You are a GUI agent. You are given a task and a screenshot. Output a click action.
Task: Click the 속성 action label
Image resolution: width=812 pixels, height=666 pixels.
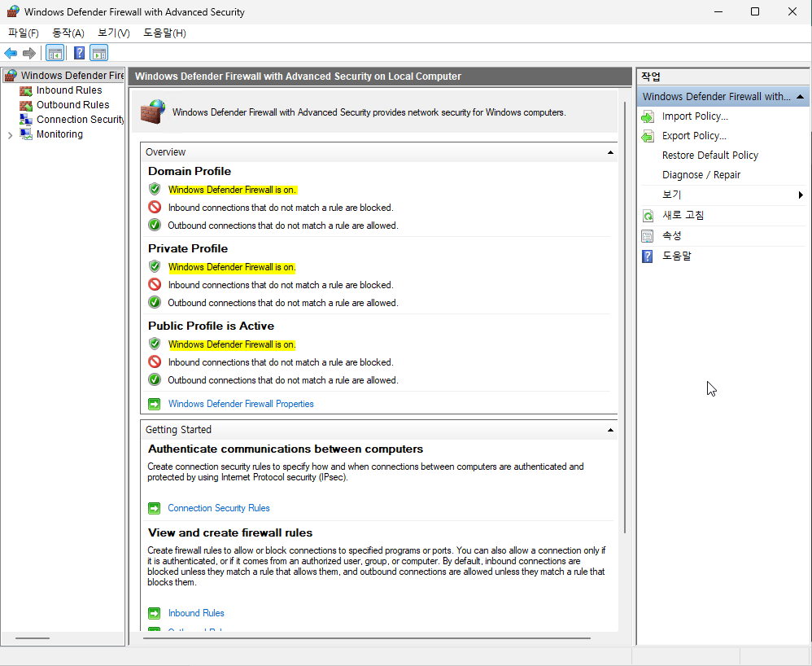coord(672,236)
